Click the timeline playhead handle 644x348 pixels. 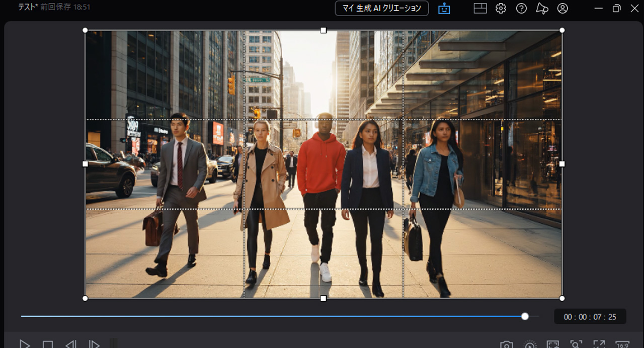[x=525, y=316]
